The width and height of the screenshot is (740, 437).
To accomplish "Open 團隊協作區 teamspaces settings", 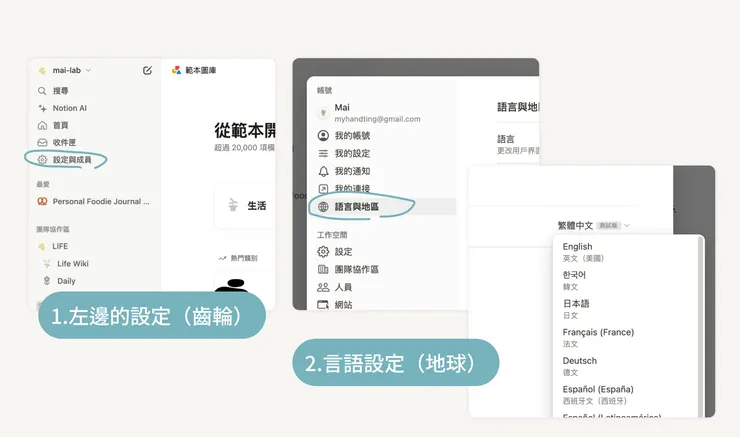I will (x=356, y=269).
